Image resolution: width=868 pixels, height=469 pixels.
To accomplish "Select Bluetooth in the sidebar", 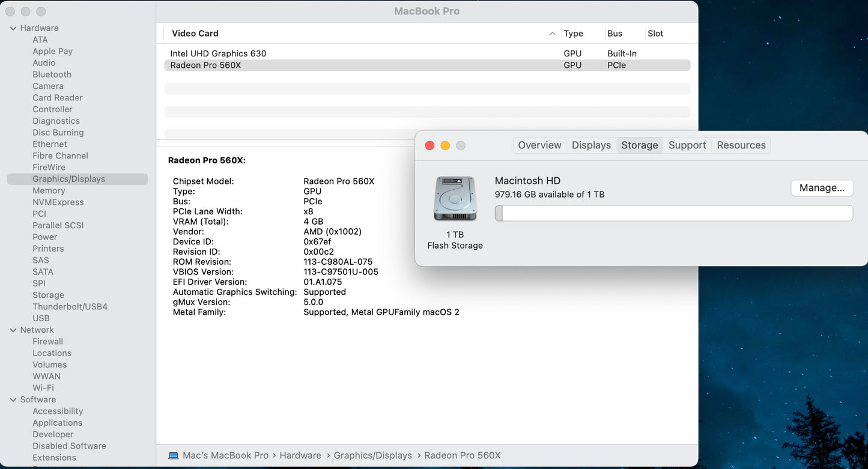I will tap(52, 74).
